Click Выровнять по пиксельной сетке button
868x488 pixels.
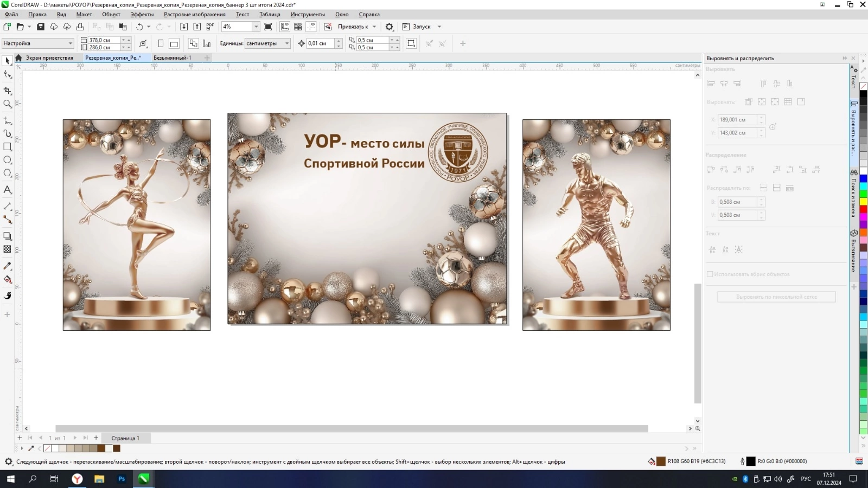776,297
